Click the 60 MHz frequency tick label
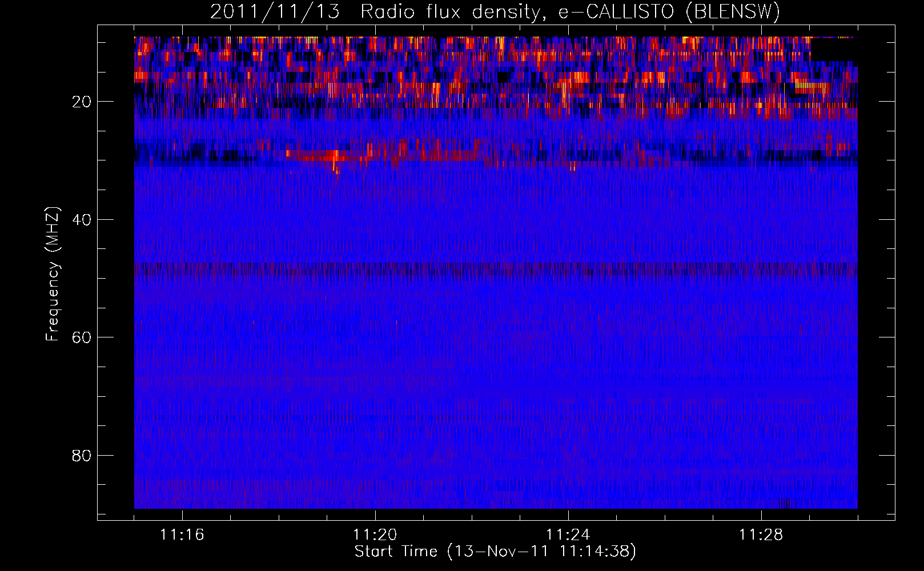The width and height of the screenshot is (924, 571). click(x=82, y=337)
